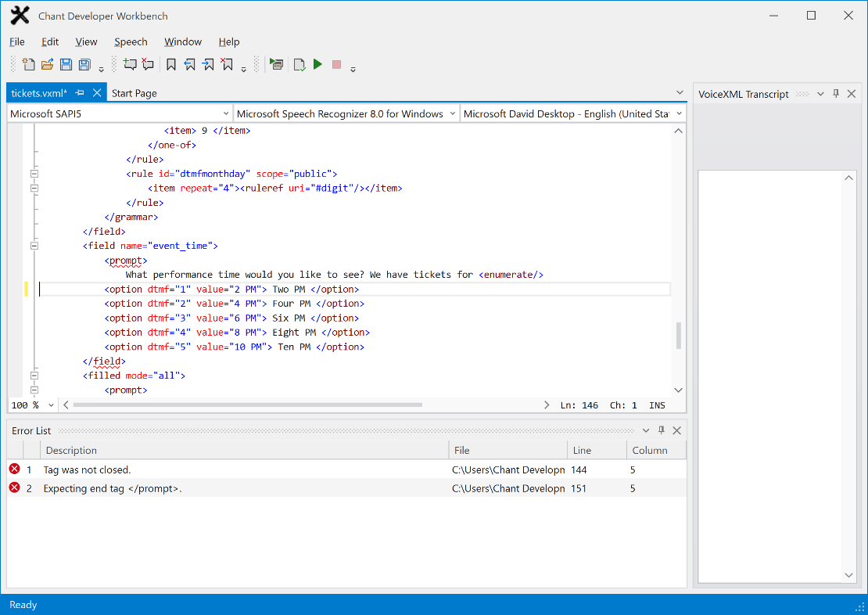Screen dimensions: 868x615
Task: Open the Speech menu
Action: (x=131, y=41)
